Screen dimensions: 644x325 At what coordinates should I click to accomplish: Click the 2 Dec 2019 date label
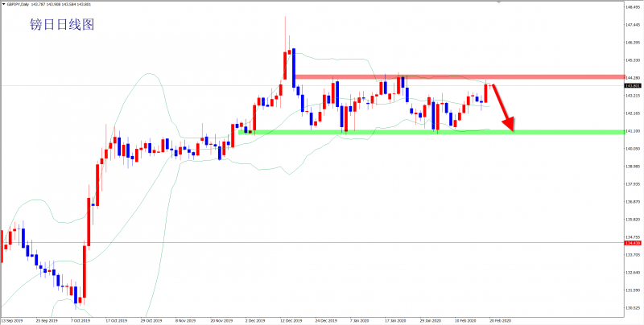pyautogui.click(x=255, y=319)
